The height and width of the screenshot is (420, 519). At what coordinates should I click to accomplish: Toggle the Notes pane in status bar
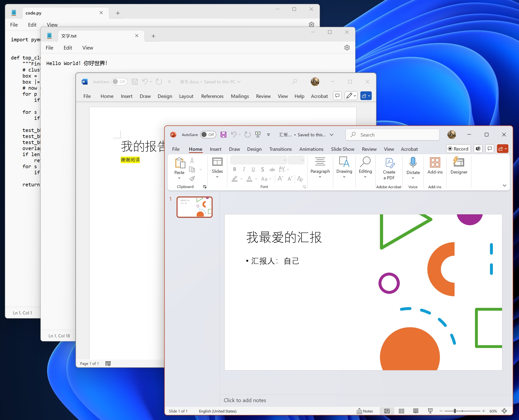tap(364, 411)
